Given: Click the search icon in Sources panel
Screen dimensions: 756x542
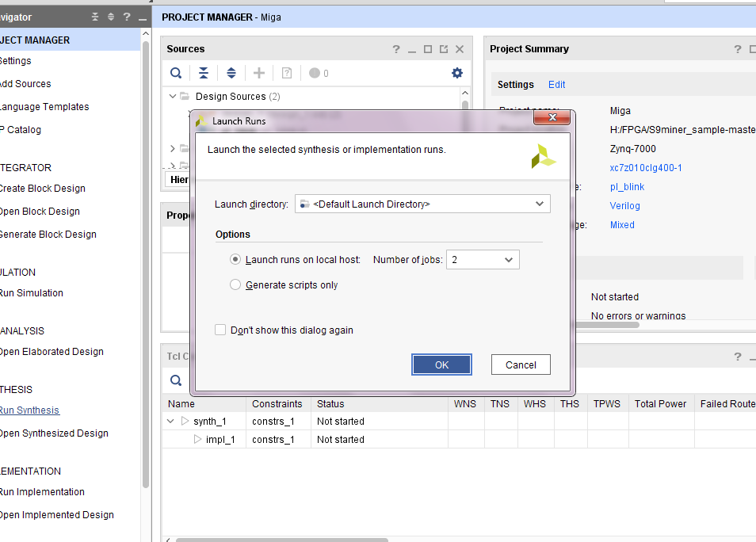Looking at the screenshot, I should 176,73.
